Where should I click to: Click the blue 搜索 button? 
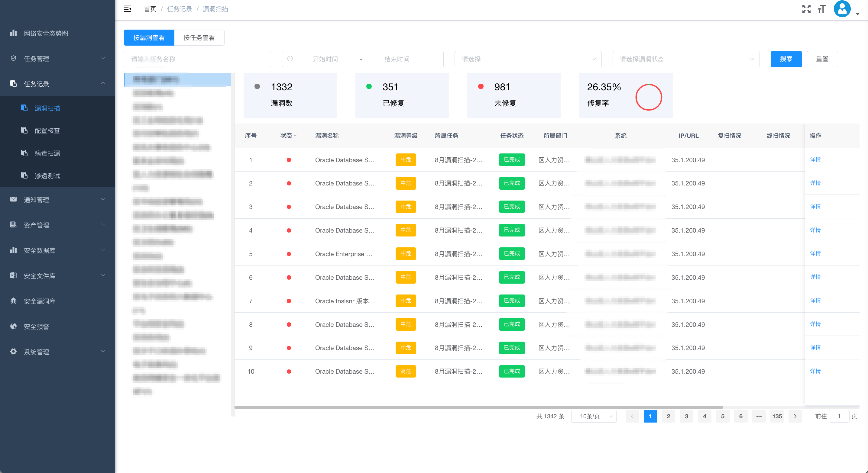786,59
